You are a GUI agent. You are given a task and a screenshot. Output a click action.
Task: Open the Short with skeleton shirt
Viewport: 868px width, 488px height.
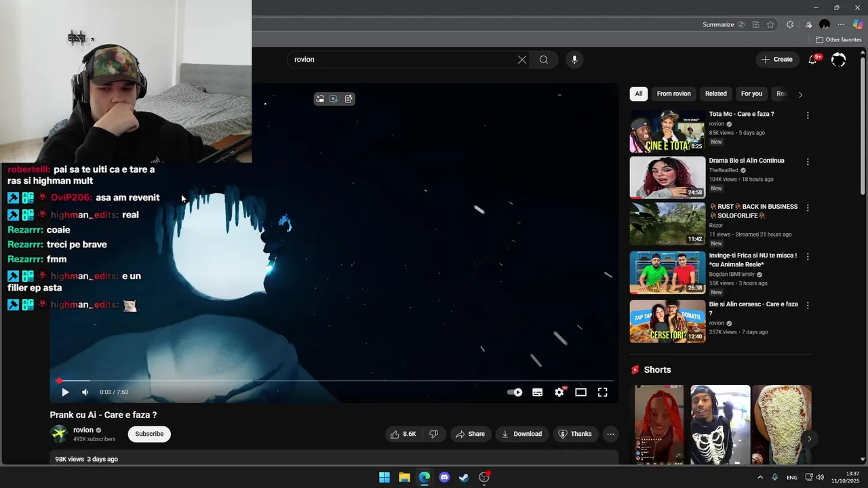coord(720,425)
